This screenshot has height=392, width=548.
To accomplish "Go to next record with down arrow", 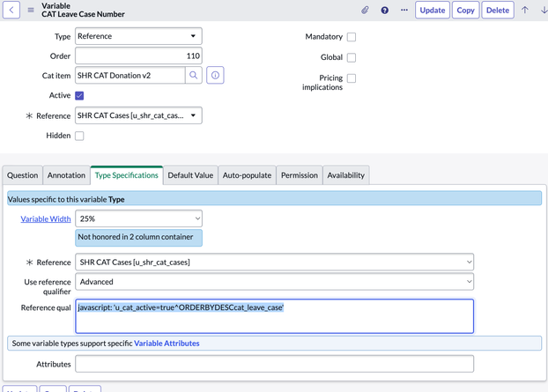I will point(544,11).
